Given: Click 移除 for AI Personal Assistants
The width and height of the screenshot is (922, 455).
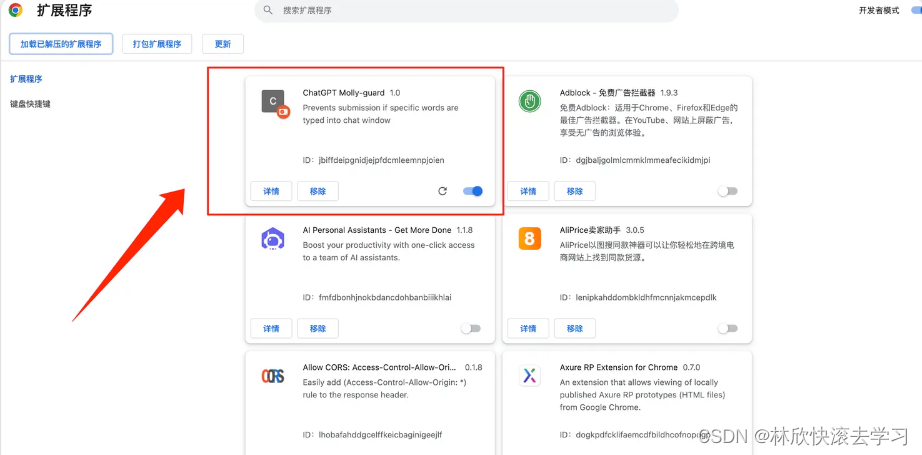Looking at the screenshot, I should pos(318,328).
